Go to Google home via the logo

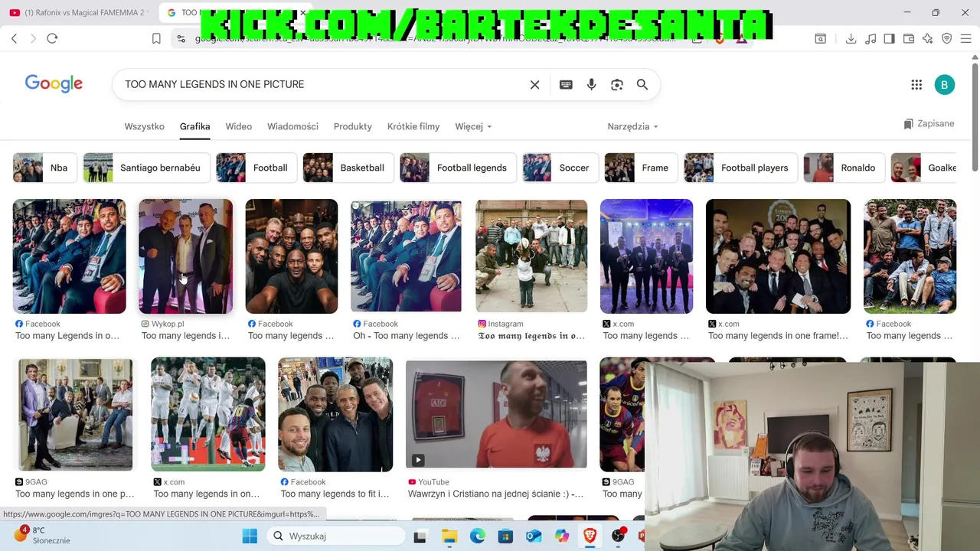tap(54, 83)
